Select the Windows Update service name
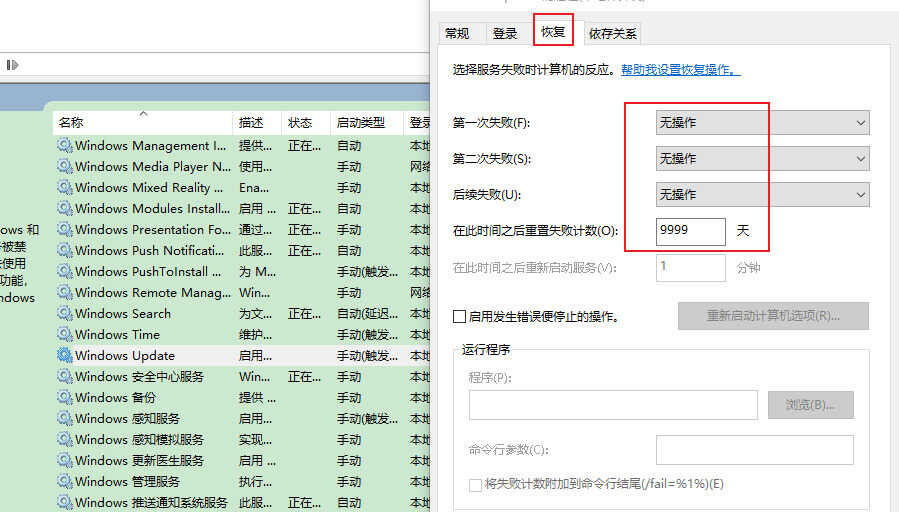The height and width of the screenshot is (512, 899). pyautogui.click(x=125, y=355)
